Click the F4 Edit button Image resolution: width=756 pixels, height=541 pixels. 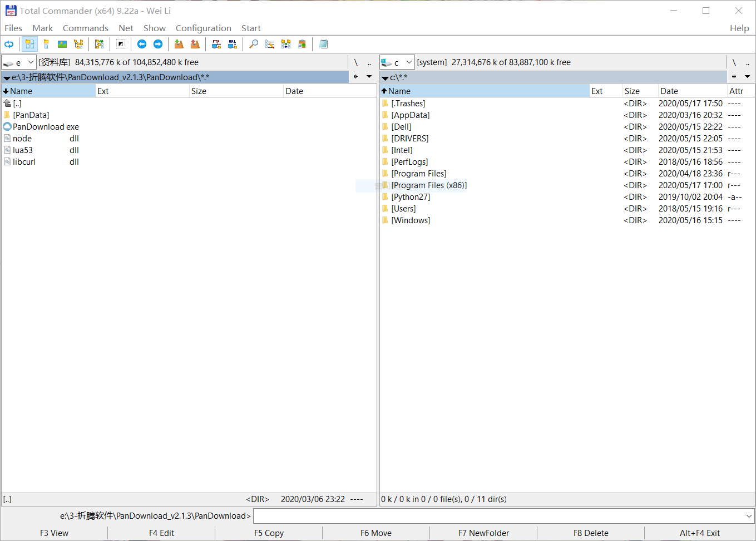click(161, 533)
